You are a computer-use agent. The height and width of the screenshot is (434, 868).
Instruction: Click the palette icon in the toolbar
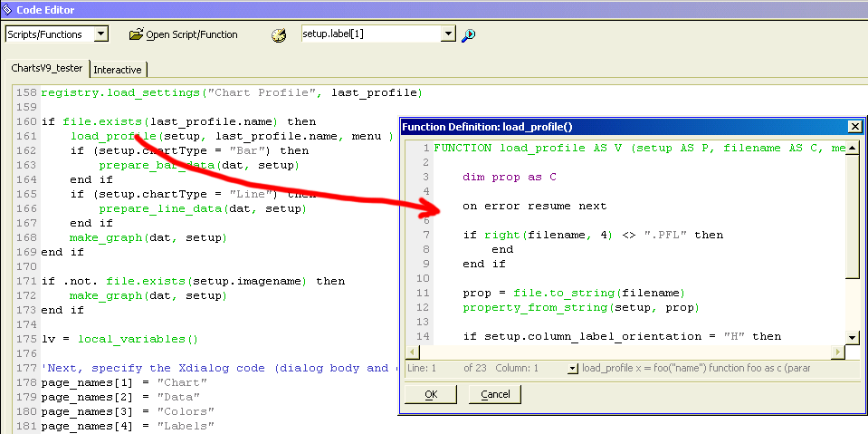pyautogui.click(x=279, y=35)
